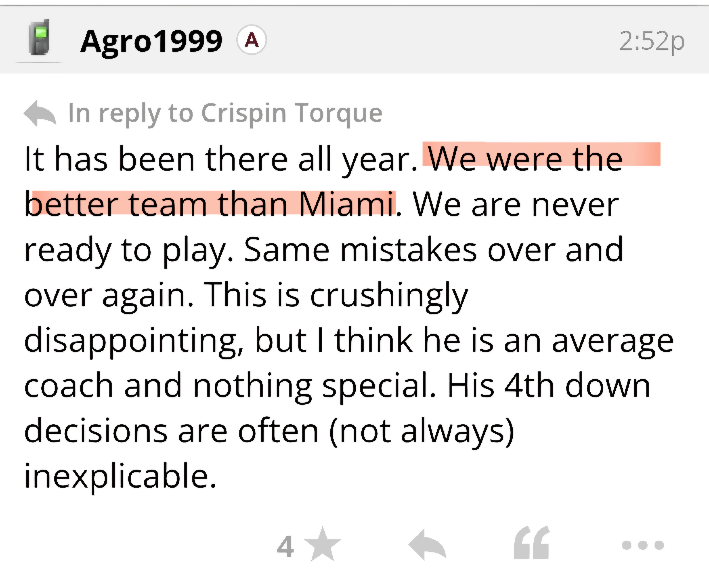Image resolution: width=709 pixels, height=588 pixels.
Task: Click the words "Same mistakes over and"
Action: (433, 250)
